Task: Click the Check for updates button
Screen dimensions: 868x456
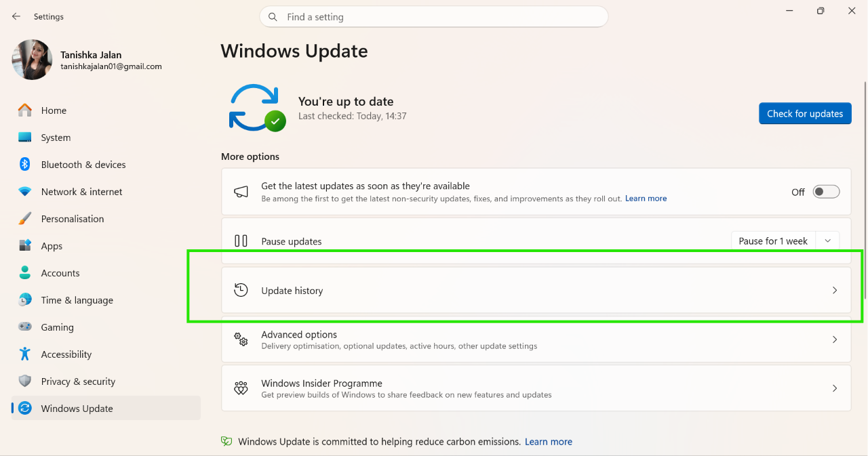Action: point(805,114)
